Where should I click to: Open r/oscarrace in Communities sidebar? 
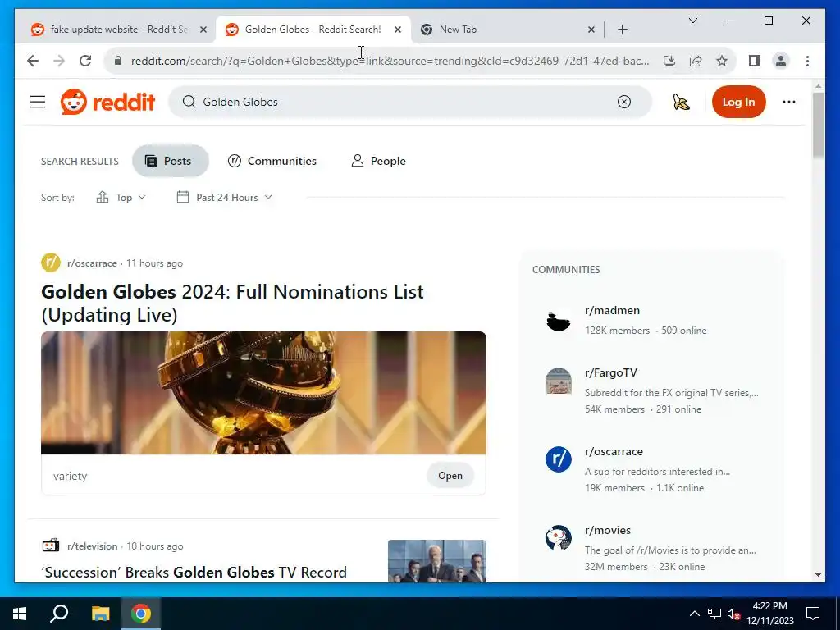tap(614, 451)
